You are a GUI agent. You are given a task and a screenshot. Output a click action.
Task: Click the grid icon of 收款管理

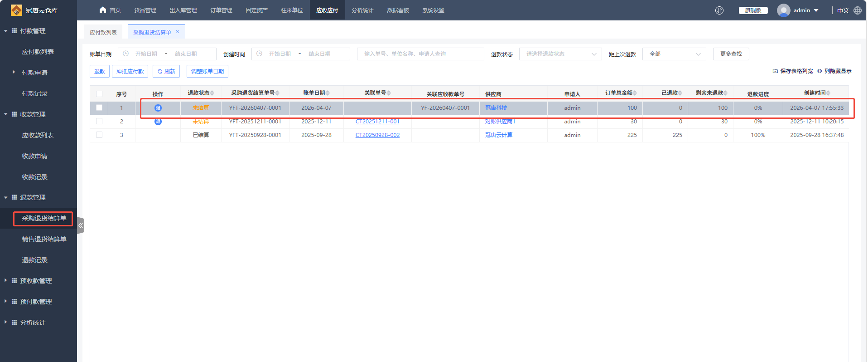[14, 114]
